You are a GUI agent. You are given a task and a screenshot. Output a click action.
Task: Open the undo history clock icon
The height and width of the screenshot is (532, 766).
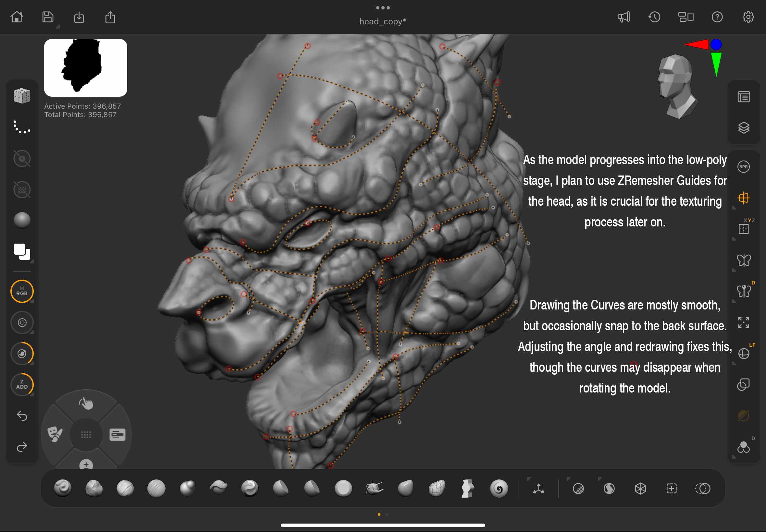tap(654, 17)
